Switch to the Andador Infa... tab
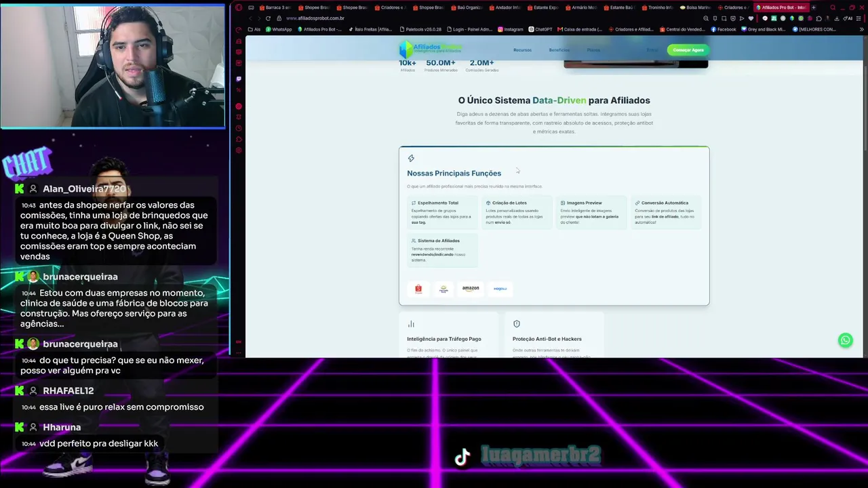The image size is (868, 488). click(x=505, y=7)
